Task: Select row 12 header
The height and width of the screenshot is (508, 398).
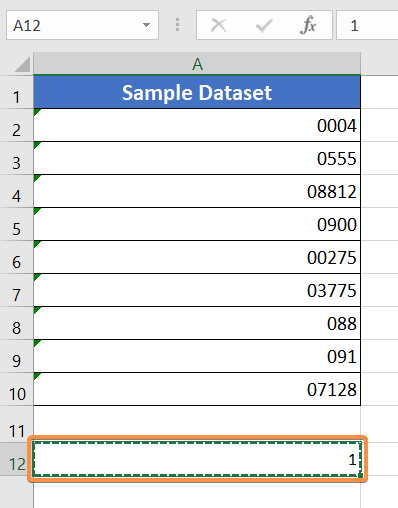Action: point(17,459)
